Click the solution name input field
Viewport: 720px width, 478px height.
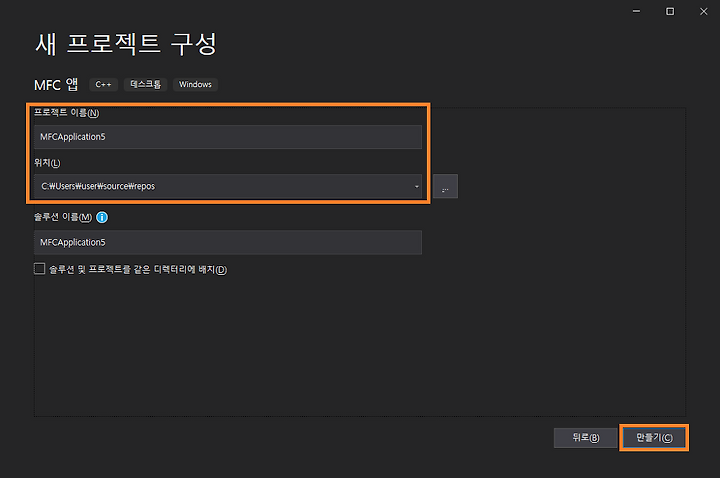tap(228, 242)
